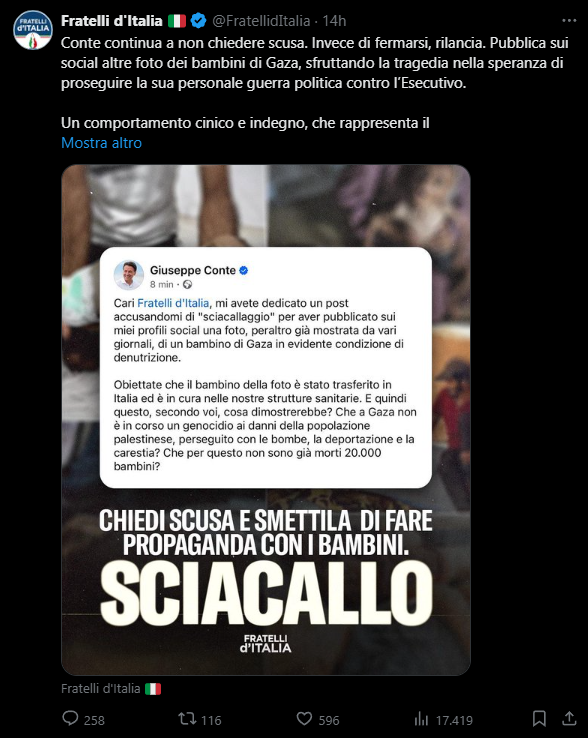Open the 14h timestamp link
588x738 pixels.
(334, 21)
